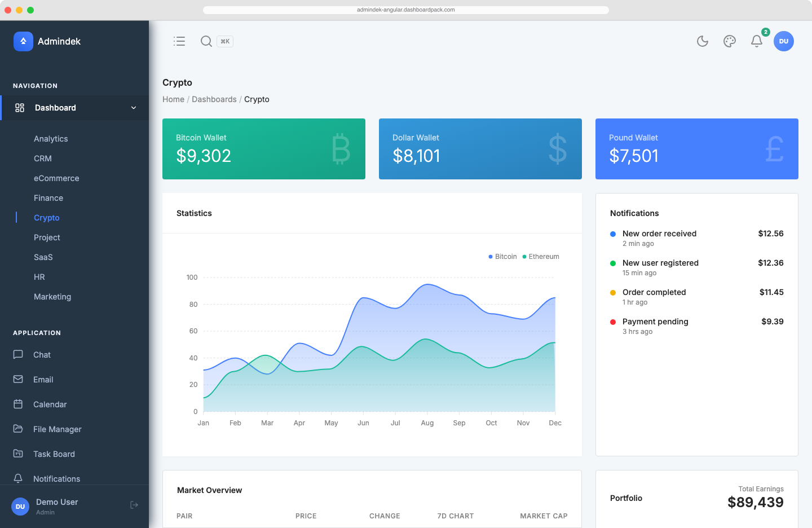Open File Manager via its folder icon
The image size is (812, 528).
pyautogui.click(x=17, y=429)
